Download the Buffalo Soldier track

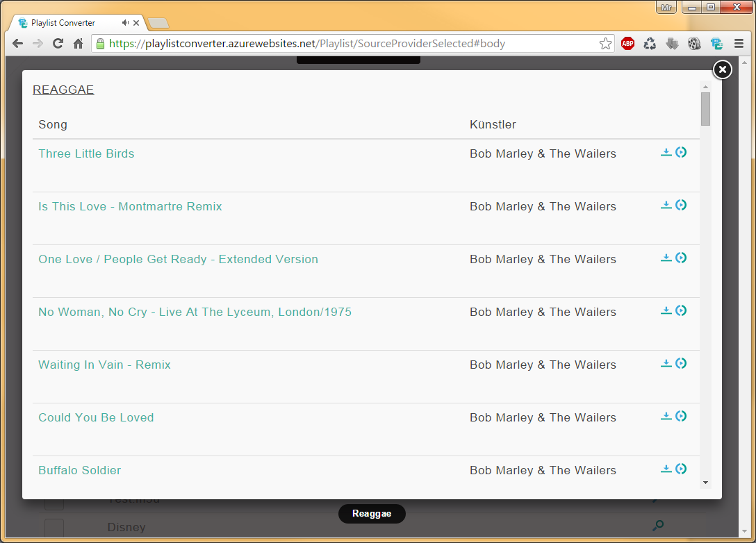click(x=666, y=469)
